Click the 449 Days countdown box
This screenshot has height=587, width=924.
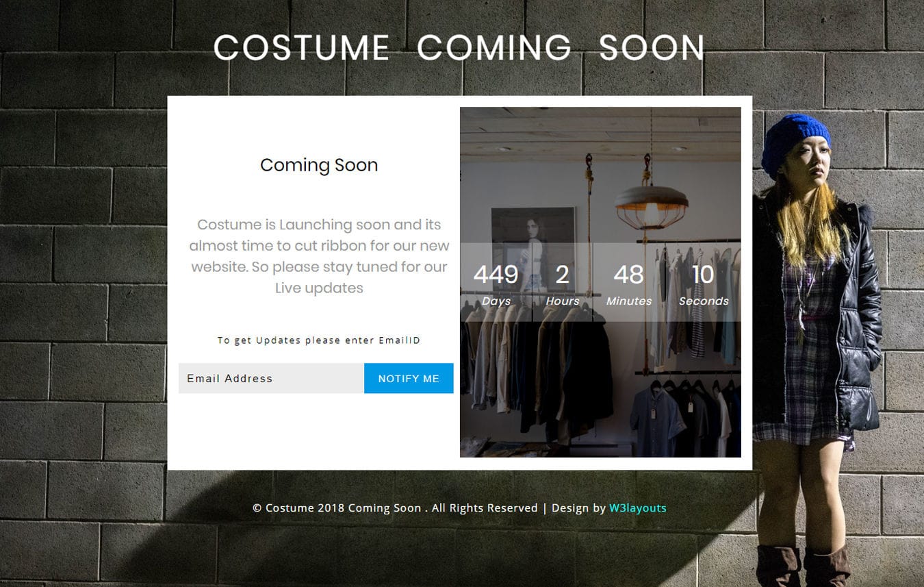(496, 282)
